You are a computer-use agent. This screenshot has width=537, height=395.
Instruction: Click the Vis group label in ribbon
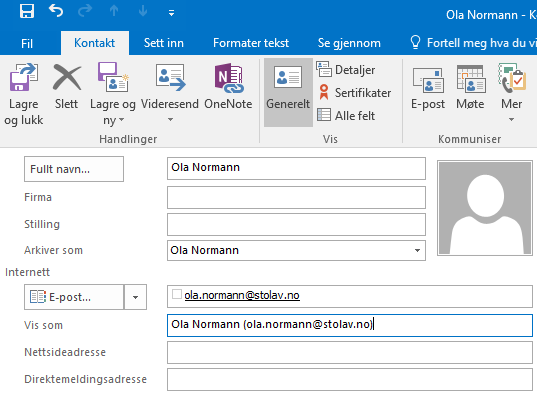[330, 139]
